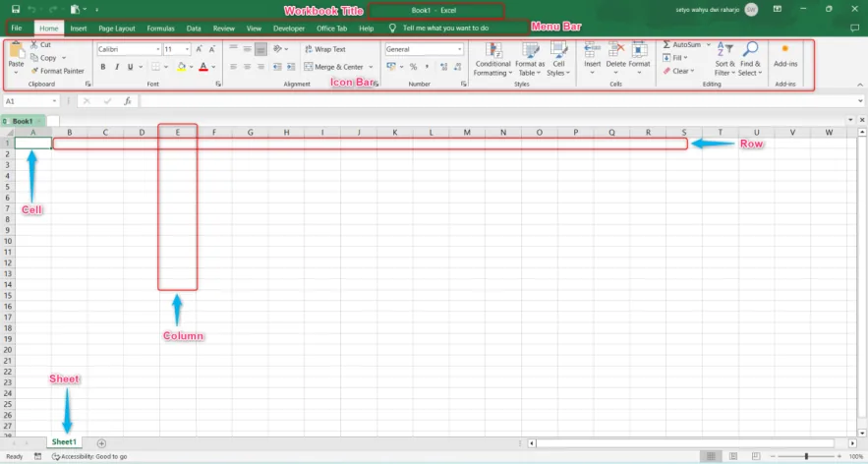Apply the Comma Style number format

(x=427, y=67)
